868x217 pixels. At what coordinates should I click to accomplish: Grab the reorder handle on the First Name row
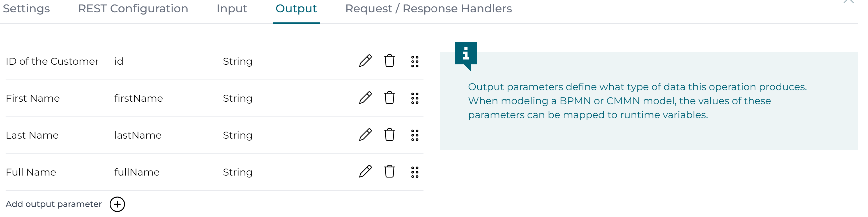tap(415, 98)
